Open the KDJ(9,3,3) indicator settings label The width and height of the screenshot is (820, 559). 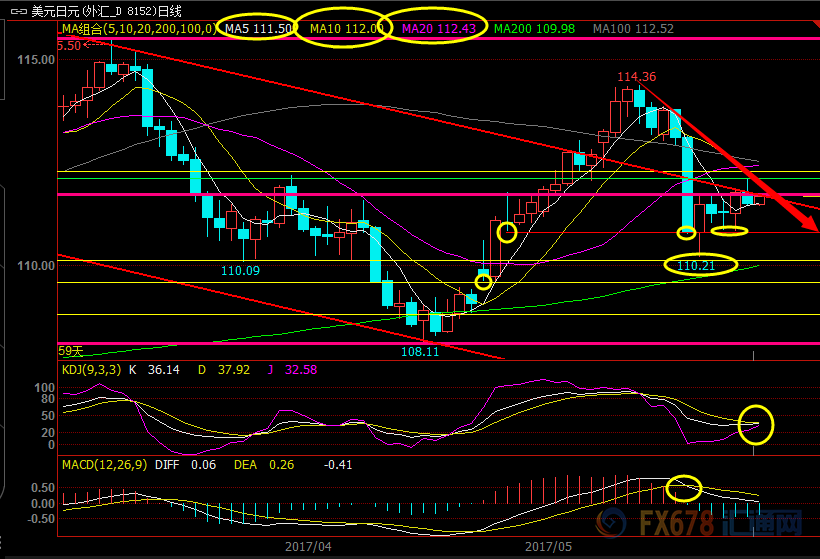click(x=92, y=370)
